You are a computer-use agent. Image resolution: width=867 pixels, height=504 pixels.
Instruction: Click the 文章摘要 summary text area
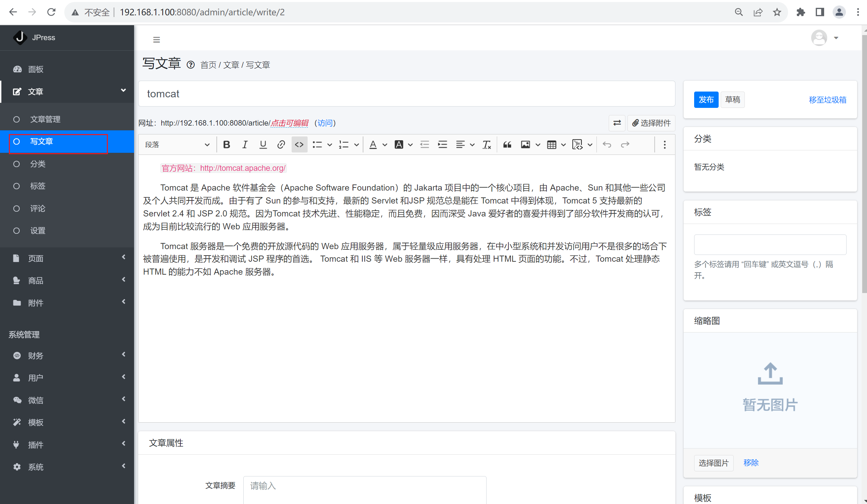[365, 490]
